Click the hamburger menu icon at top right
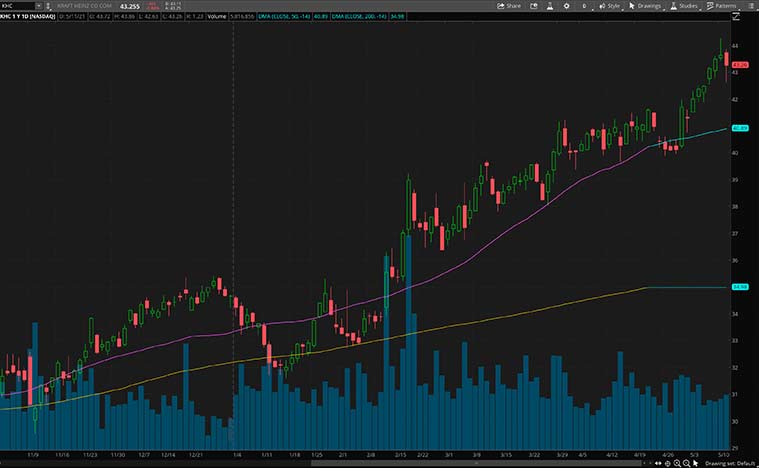The image size is (759, 468). pos(750,6)
